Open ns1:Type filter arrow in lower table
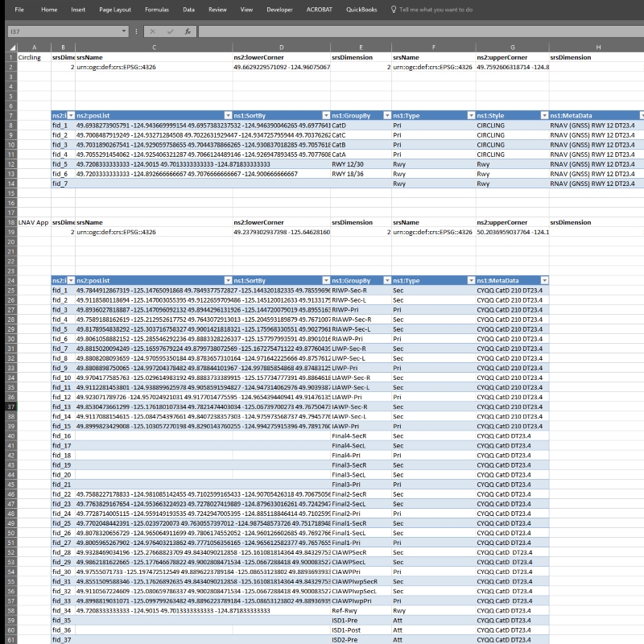The image size is (644, 644). tap(471, 280)
